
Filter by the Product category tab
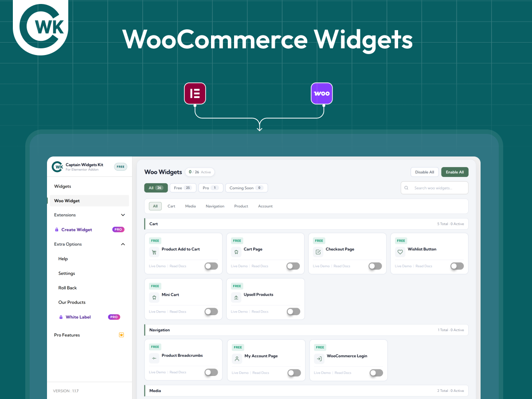(x=241, y=206)
